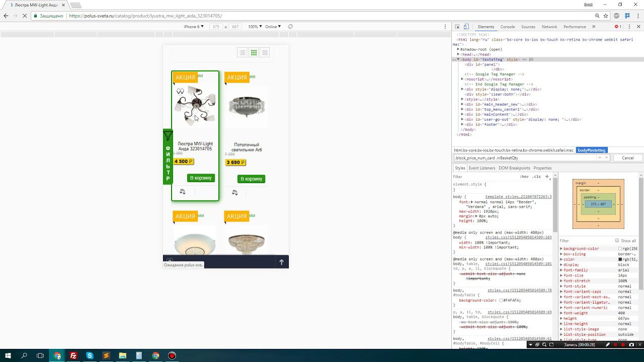Click the rotate screen orientation icon
Image resolution: width=644 pixels, height=362 pixels.
pos(290,27)
